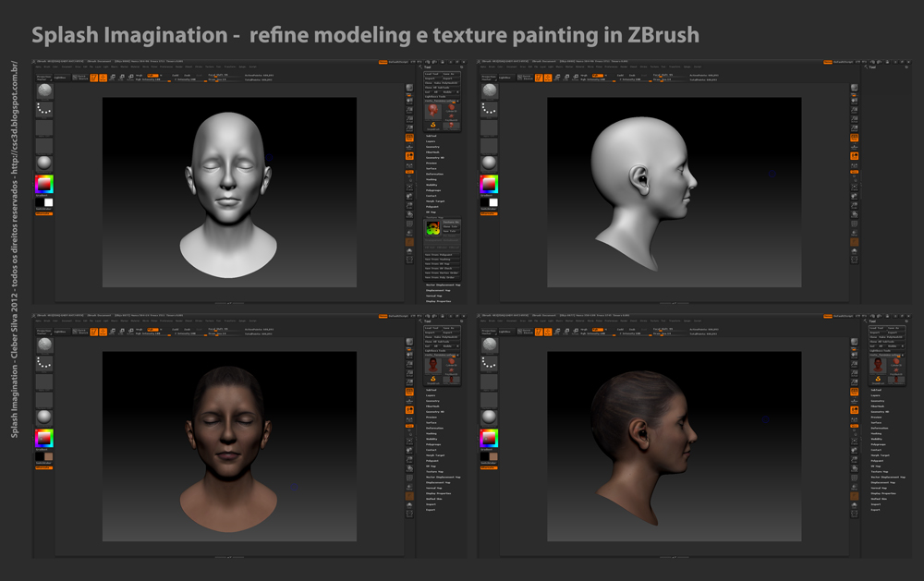Open Preferences menu in gray front-view window

pyautogui.click(x=166, y=67)
